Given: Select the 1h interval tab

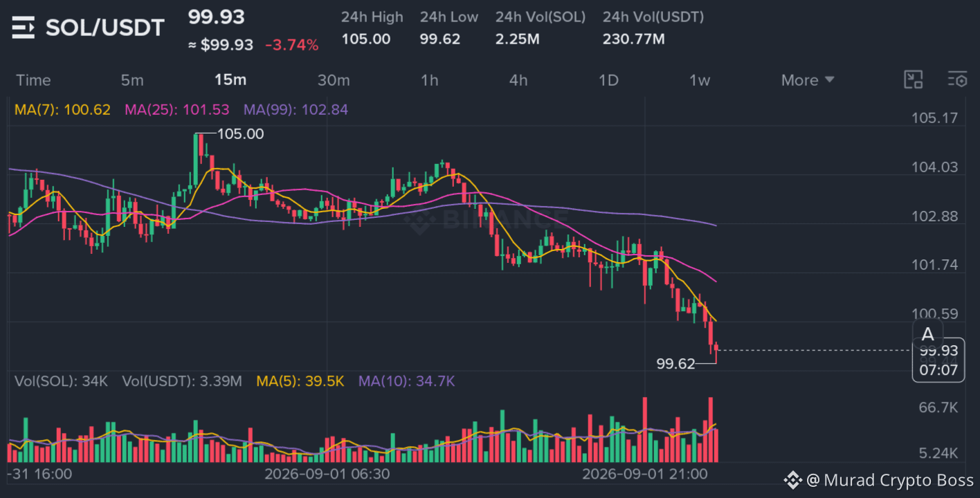Looking at the screenshot, I should 429,80.
